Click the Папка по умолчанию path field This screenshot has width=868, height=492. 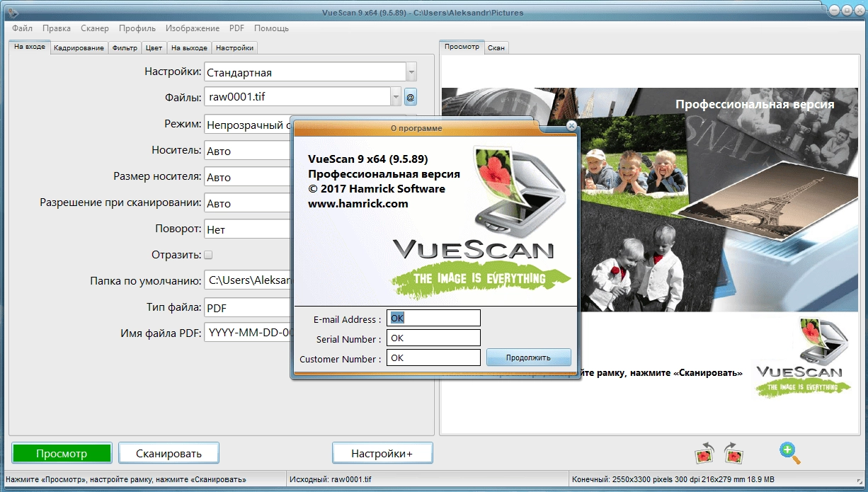(x=248, y=280)
